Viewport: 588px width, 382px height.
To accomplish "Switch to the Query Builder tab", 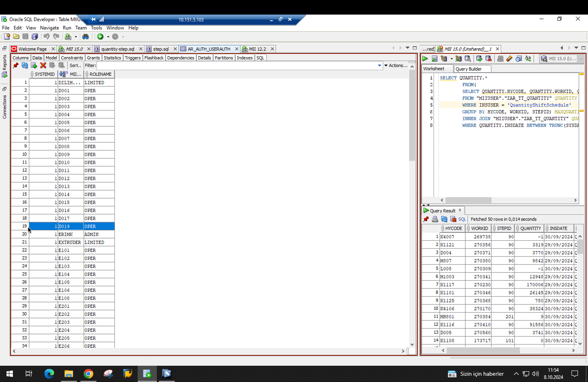I will tap(468, 69).
